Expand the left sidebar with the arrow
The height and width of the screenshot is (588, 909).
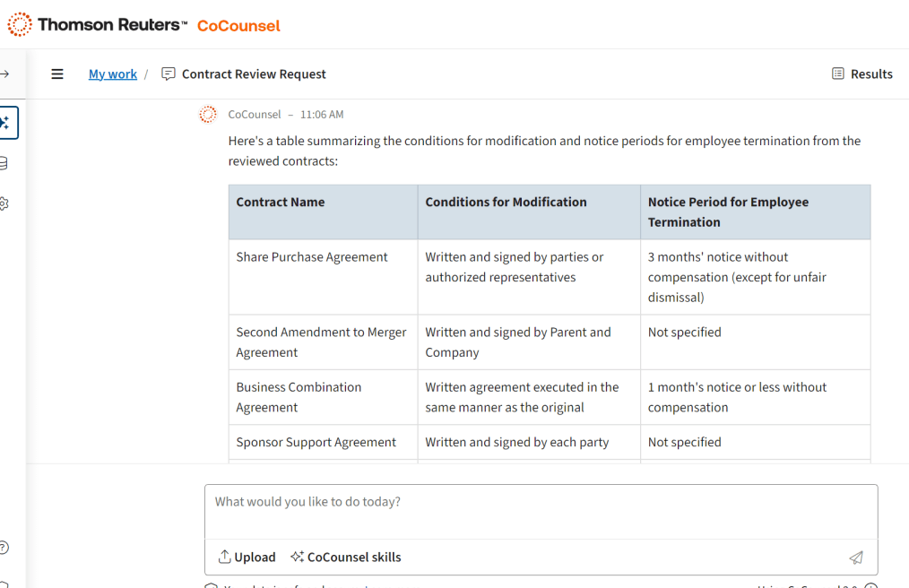coord(5,74)
